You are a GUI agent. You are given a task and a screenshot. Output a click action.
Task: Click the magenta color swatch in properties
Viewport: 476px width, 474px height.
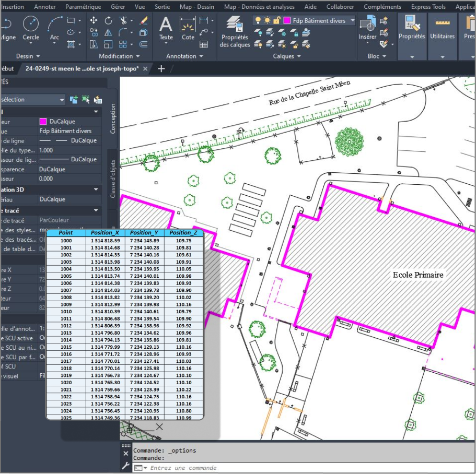tap(43, 122)
